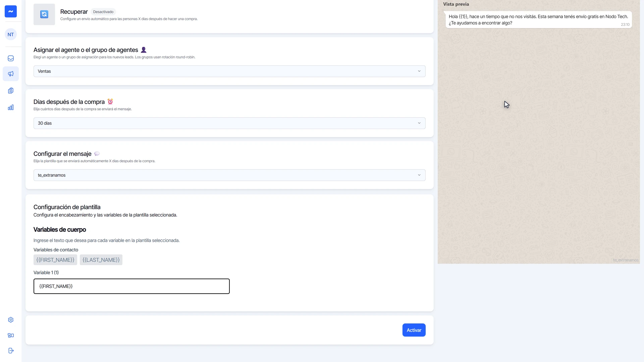
Task: Select the megaphone campaigns icon
Action: click(x=11, y=74)
